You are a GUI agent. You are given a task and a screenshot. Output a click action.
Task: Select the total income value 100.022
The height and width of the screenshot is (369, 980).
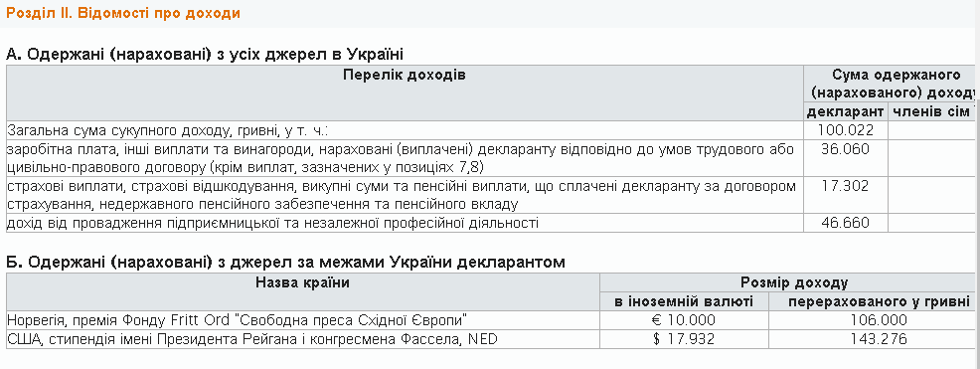(x=845, y=130)
